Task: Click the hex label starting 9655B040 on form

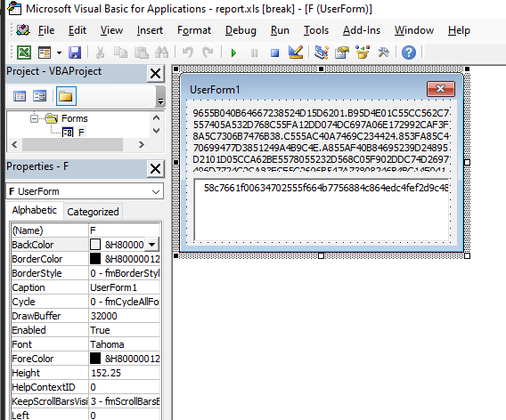Action: pyautogui.click(x=321, y=139)
